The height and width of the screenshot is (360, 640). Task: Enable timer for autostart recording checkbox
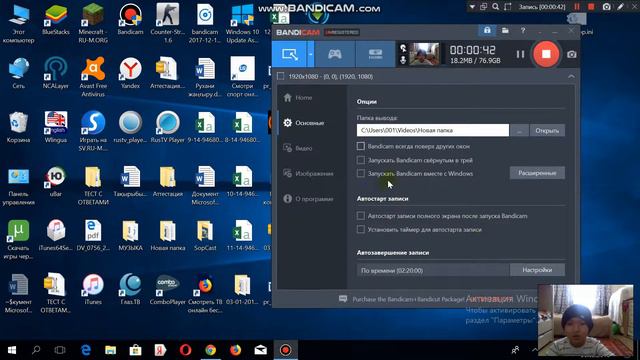pyautogui.click(x=360, y=229)
